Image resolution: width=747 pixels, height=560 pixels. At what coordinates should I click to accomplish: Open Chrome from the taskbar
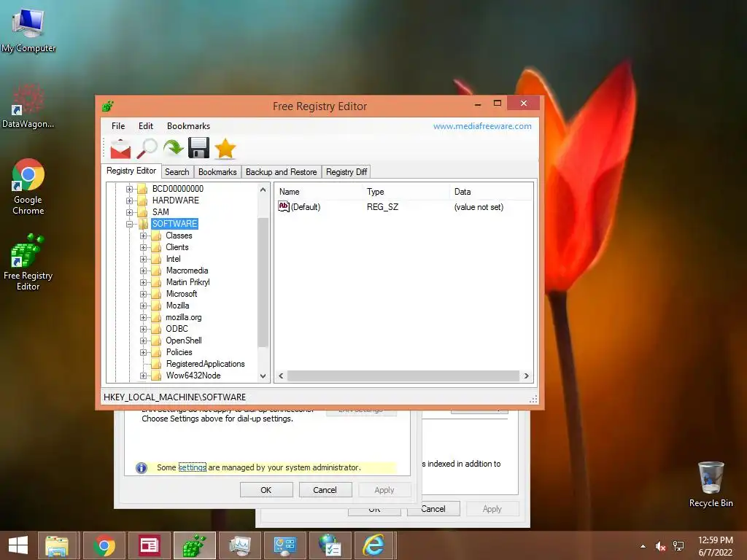[x=104, y=545]
